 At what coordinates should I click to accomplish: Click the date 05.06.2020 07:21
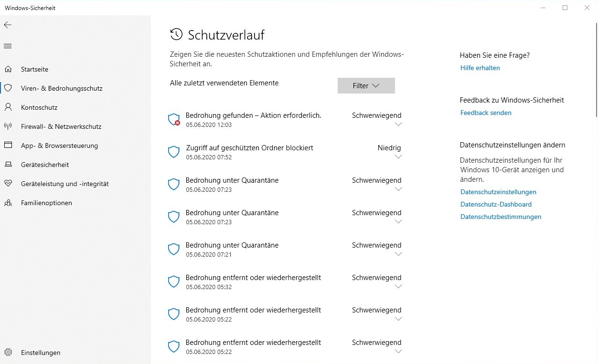(209, 255)
